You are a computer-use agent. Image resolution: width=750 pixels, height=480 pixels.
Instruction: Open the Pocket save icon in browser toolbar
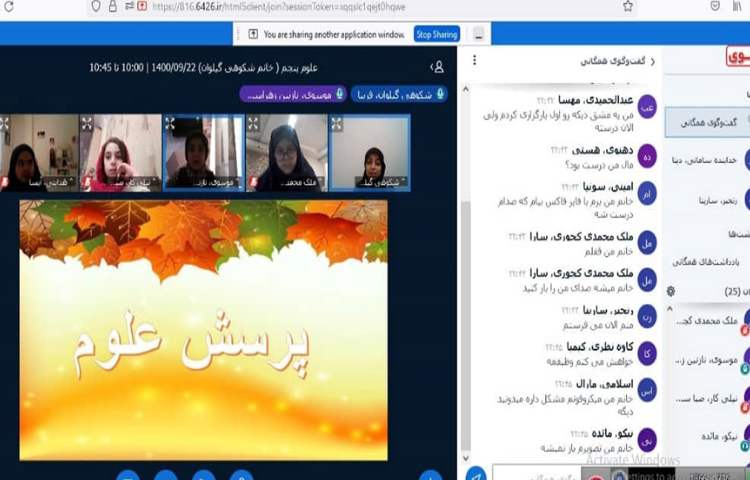tap(715, 6)
